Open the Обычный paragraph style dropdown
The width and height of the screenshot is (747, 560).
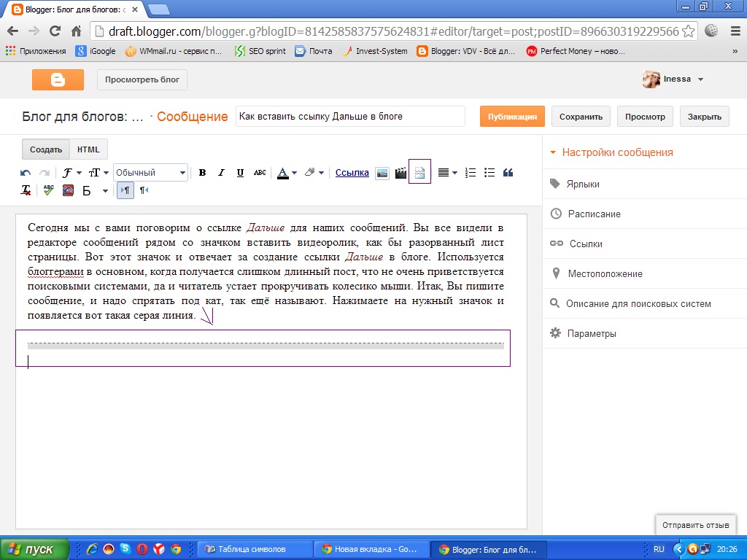(x=150, y=172)
